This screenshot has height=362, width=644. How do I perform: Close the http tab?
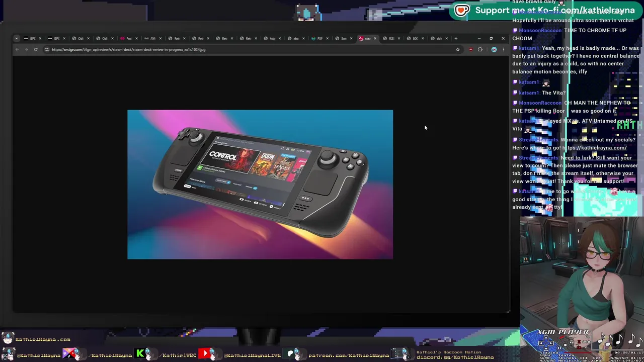[280, 38]
